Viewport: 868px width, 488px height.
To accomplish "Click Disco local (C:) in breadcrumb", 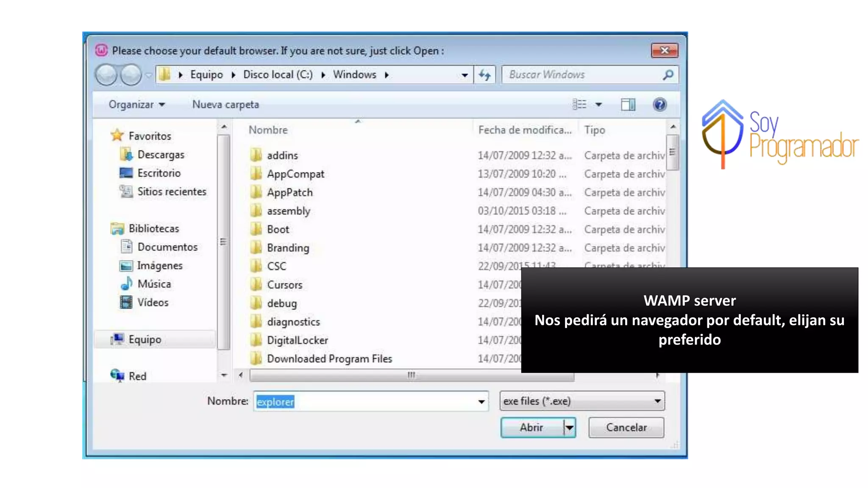I will click(278, 75).
